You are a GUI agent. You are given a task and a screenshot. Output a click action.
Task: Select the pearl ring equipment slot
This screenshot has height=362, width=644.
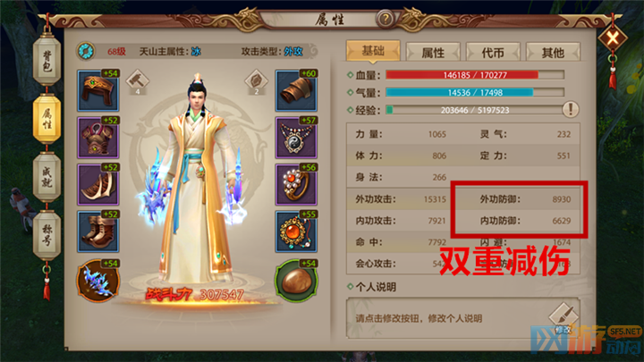pos(296,185)
